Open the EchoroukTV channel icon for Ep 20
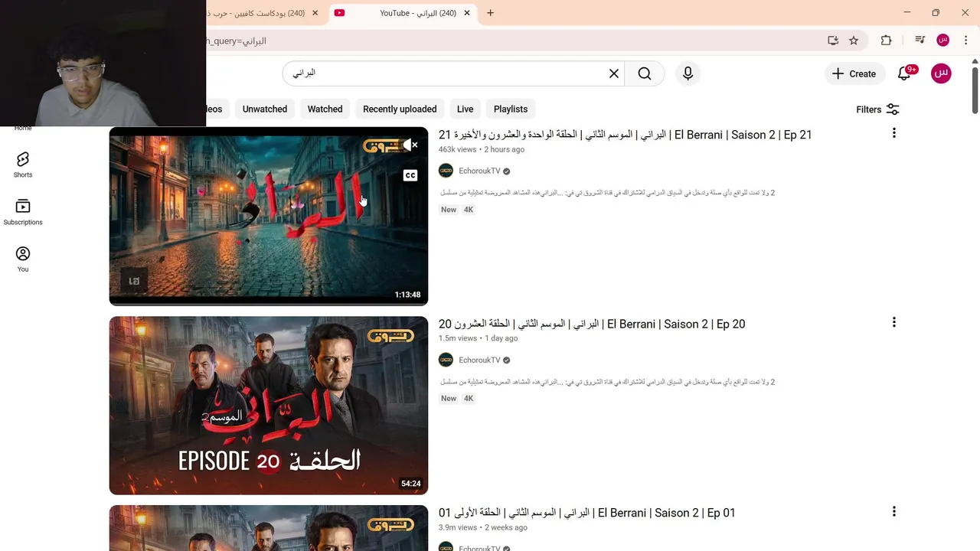The height and width of the screenshot is (551, 980). 446,360
